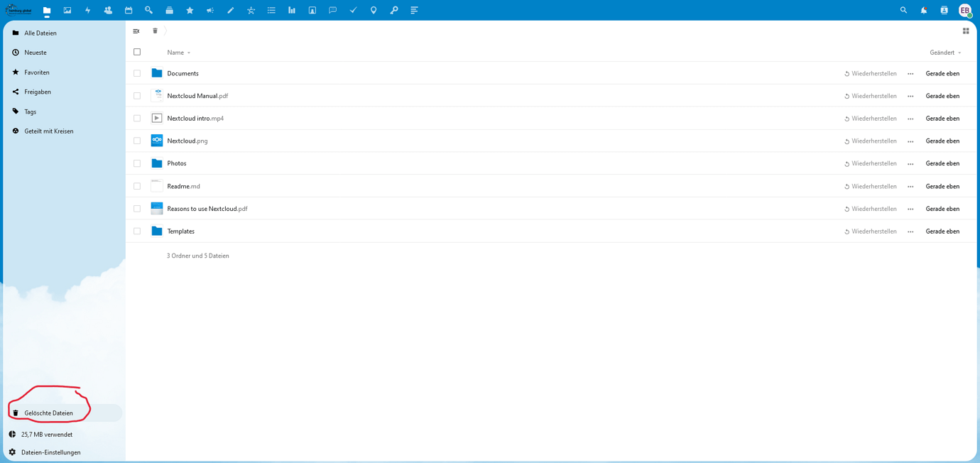
Task: Open the Talk chat bubble icon
Action: pos(332,10)
